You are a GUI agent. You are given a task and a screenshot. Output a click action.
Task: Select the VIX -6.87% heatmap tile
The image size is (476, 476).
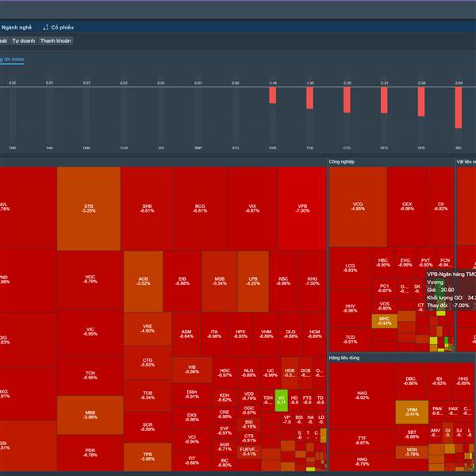(x=252, y=209)
